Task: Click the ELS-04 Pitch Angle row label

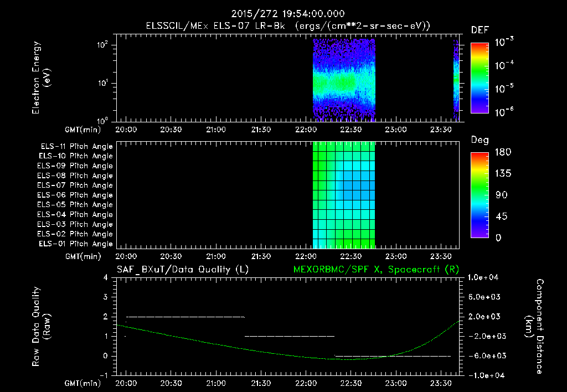Action: tap(75, 214)
